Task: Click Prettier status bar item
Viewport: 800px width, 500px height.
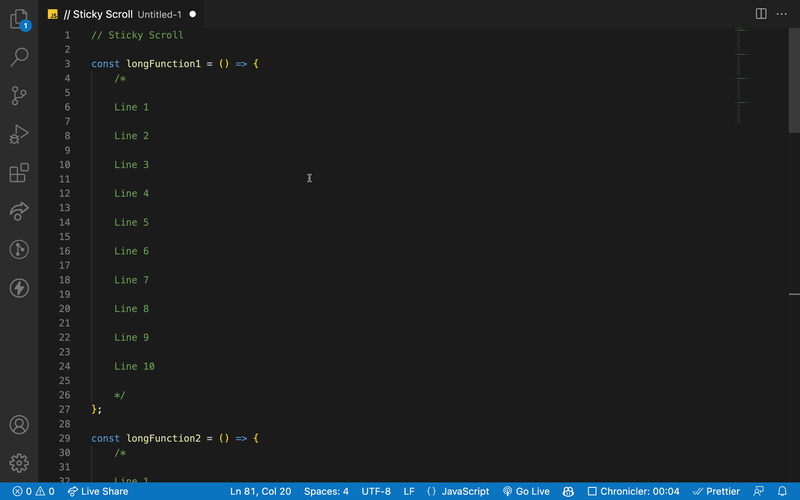Action: pyautogui.click(x=716, y=491)
